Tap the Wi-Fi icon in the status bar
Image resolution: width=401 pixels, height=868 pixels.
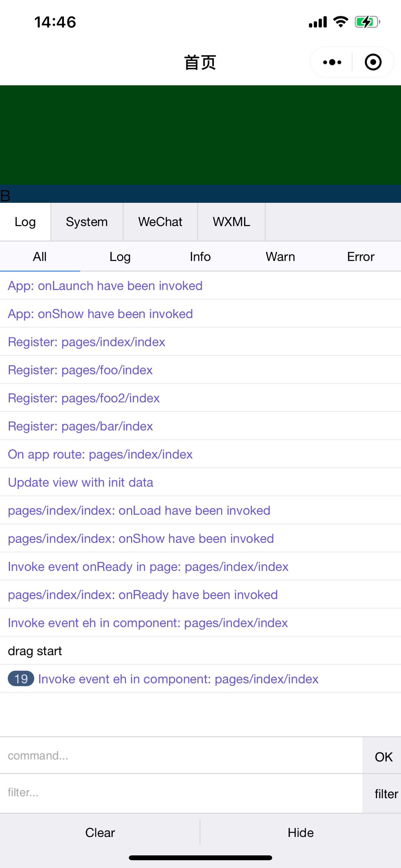coord(340,22)
